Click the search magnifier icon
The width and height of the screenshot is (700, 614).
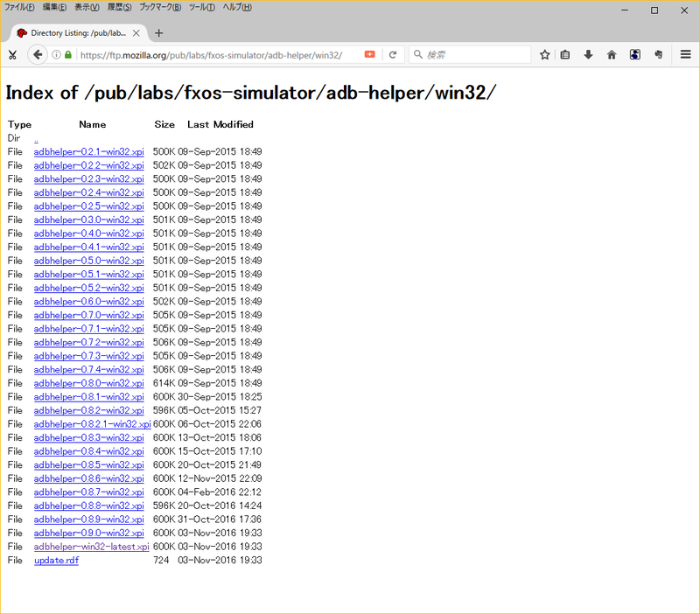coord(418,54)
